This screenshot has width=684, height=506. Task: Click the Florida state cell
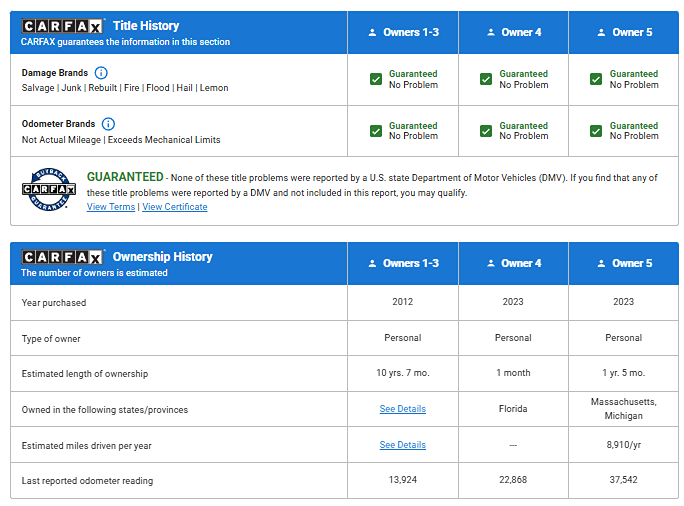tap(513, 409)
